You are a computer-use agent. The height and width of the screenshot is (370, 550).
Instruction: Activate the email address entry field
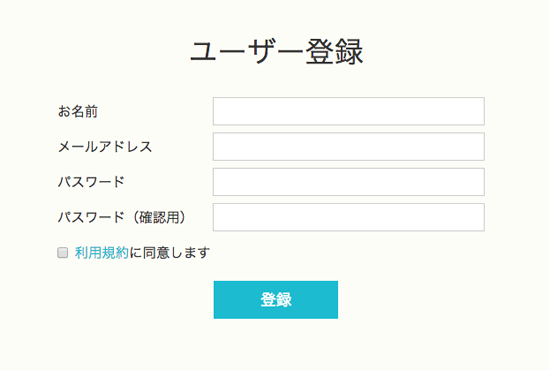[x=349, y=147]
